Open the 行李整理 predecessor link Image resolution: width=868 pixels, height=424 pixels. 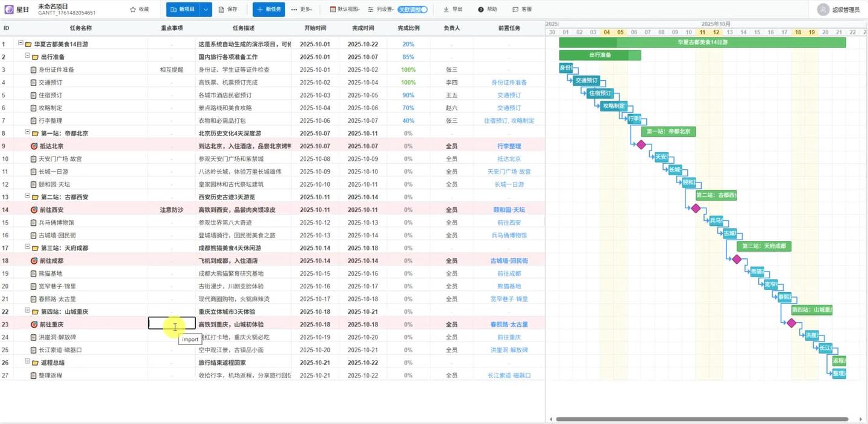(509, 146)
